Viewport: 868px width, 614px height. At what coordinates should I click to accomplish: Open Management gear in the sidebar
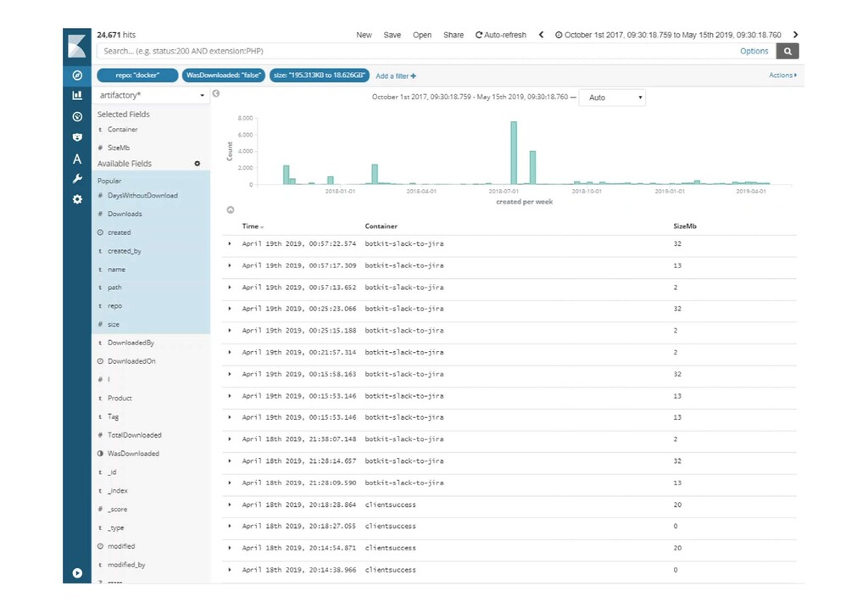(x=77, y=199)
